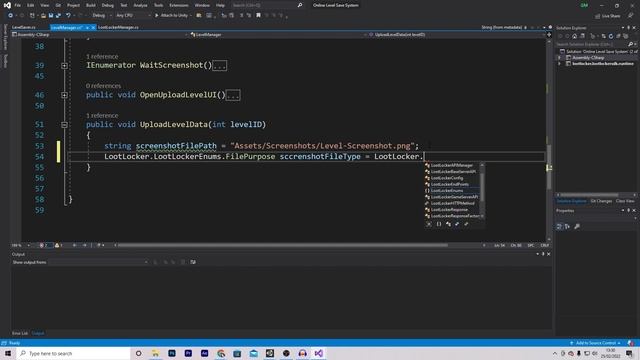This screenshot has height=360, width=640.
Task: Click the Solution Explorer refresh icon
Action: tap(611, 36)
